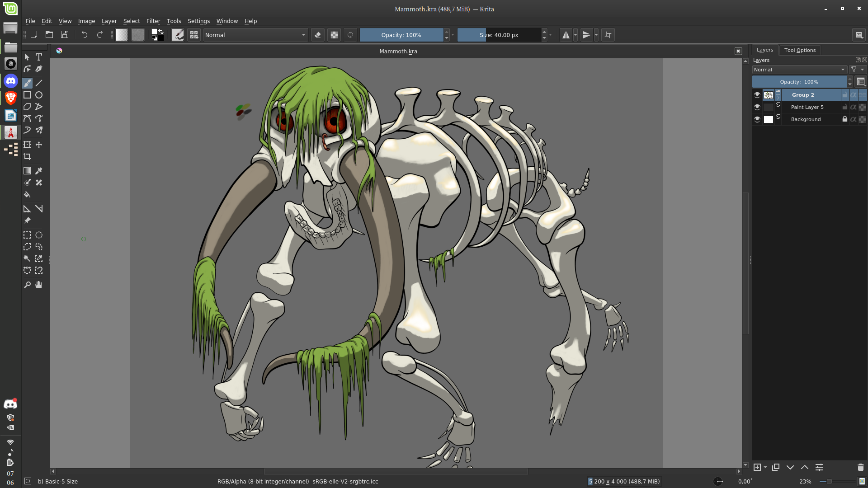Hide the Background layer

pos(757,119)
